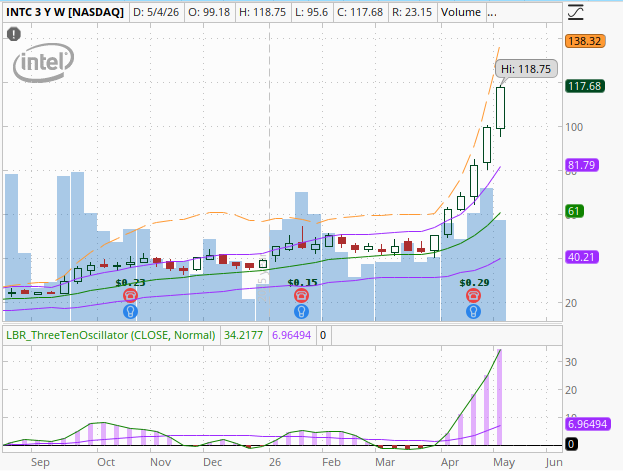Click the oscillator value 34.2177

pos(243,335)
